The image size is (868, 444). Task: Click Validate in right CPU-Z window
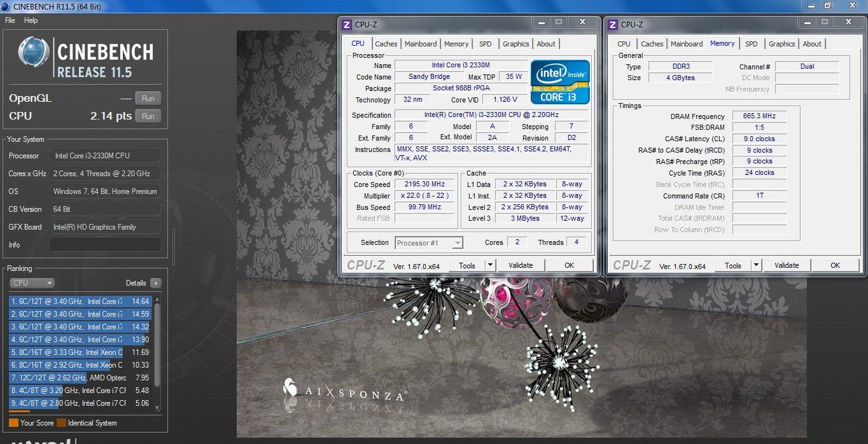pyautogui.click(x=787, y=265)
